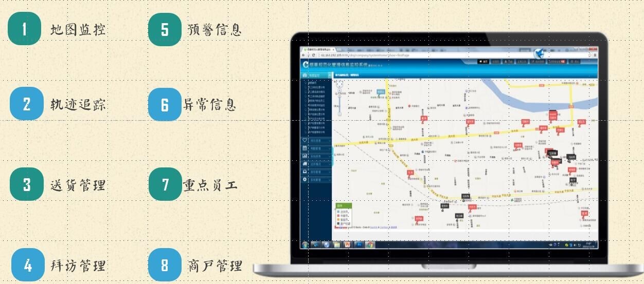Open PowerPoint from the Windows taskbar
Viewport: 644px width, 284px height.
tap(348, 245)
